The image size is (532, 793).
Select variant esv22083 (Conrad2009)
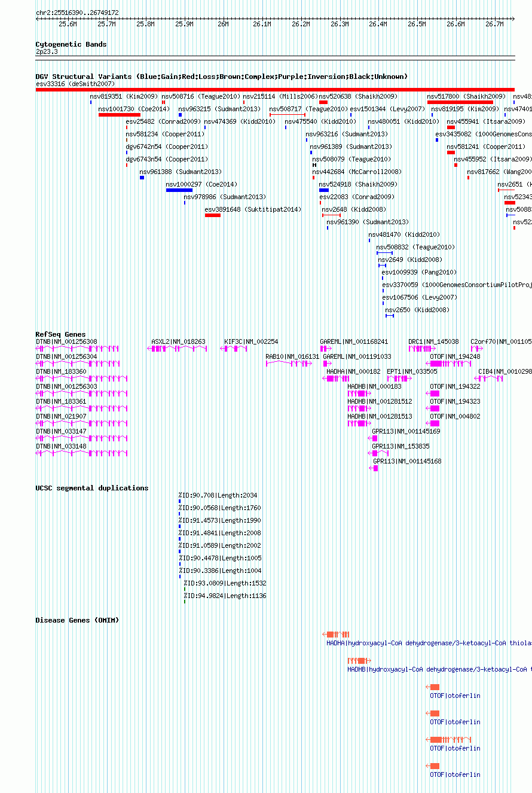[x=357, y=197]
